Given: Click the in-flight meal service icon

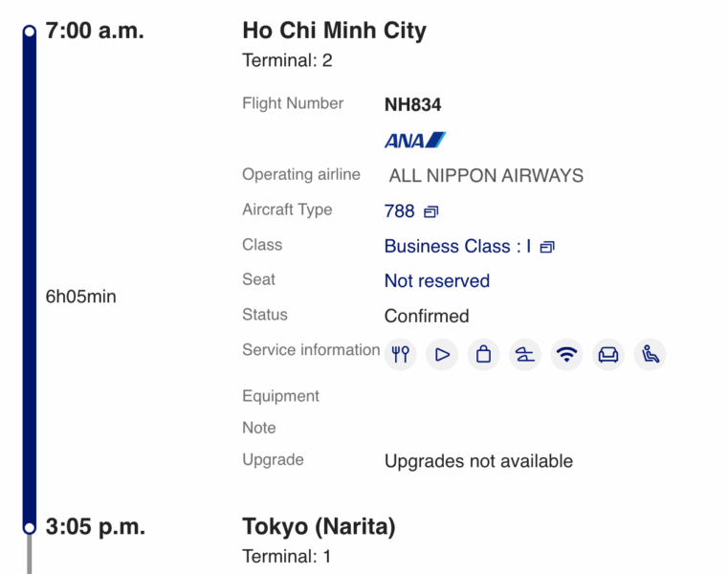Looking at the screenshot, I should point(400,354).
